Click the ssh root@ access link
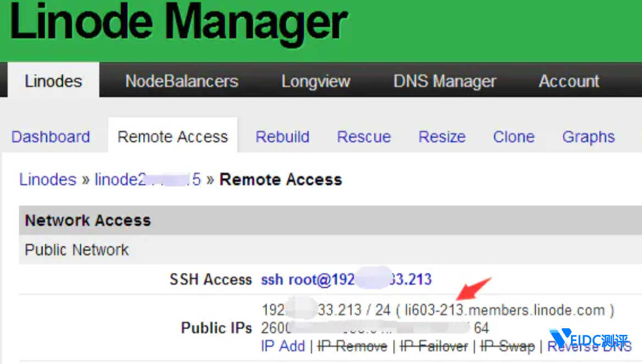The width and height of the screenshot is (642, 364). pyautogui.click(x=346, y=279)
